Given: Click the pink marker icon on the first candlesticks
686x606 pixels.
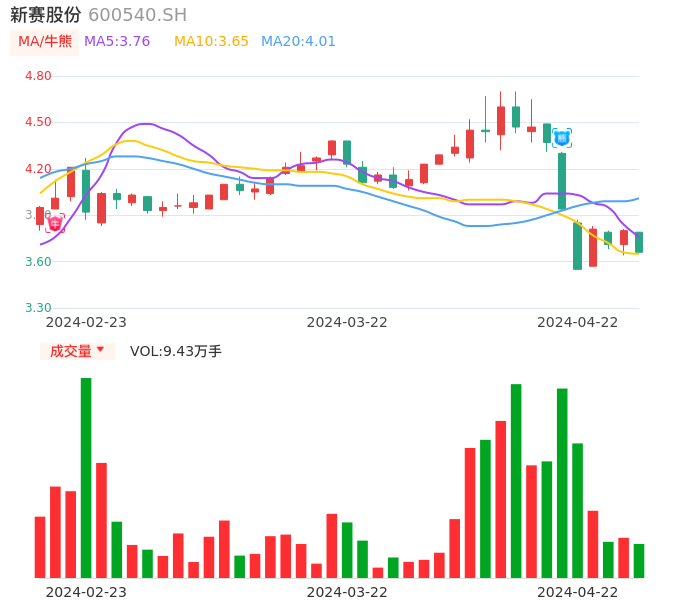Looking at the screenshot, I should pyautogui.click(x=55, y=223).
